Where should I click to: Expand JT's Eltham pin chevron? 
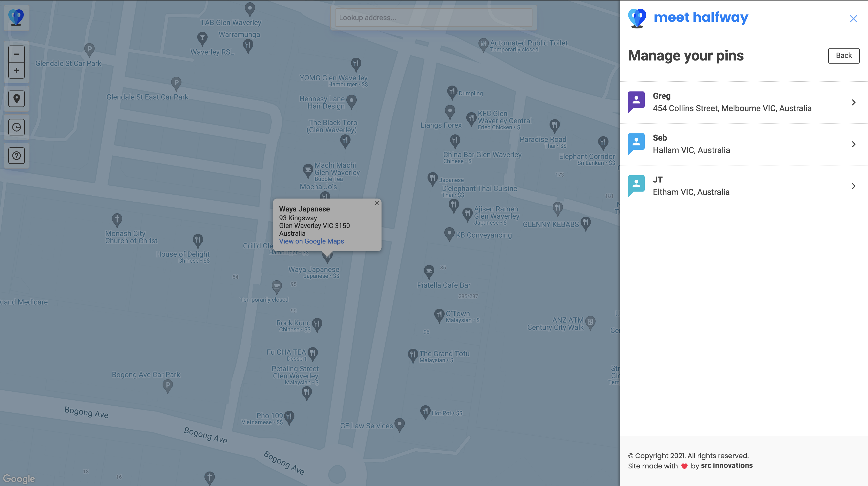pyautogui.click(x=853, y=186)
